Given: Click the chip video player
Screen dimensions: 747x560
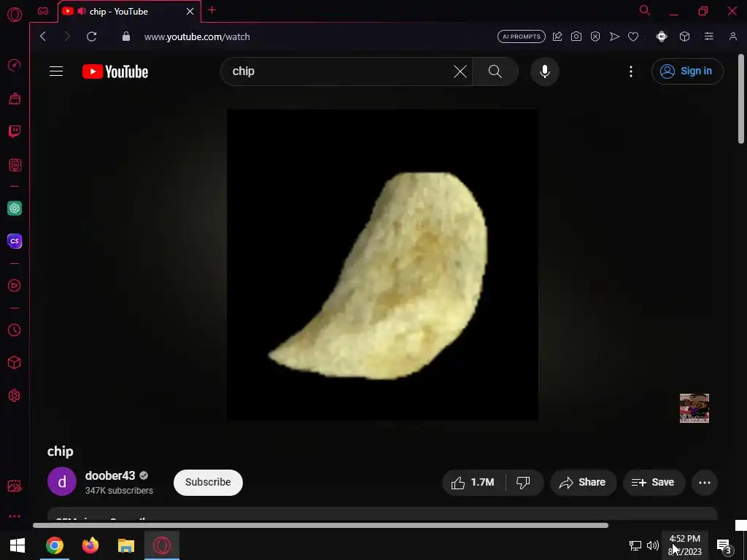Looking at the screenshot, I should tap(382, 265).
